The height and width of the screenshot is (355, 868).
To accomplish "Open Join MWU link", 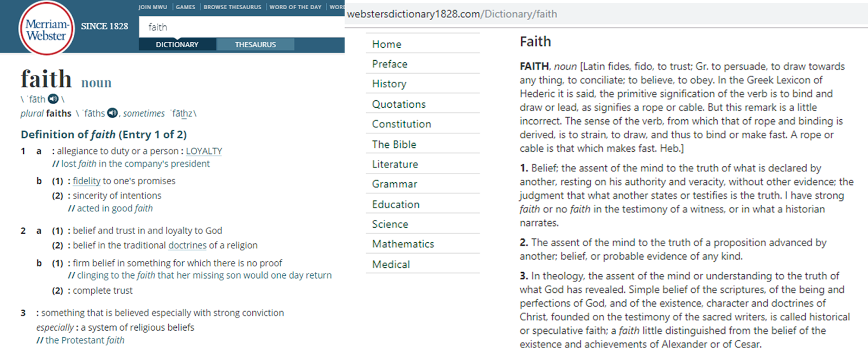I will (152, 7).
